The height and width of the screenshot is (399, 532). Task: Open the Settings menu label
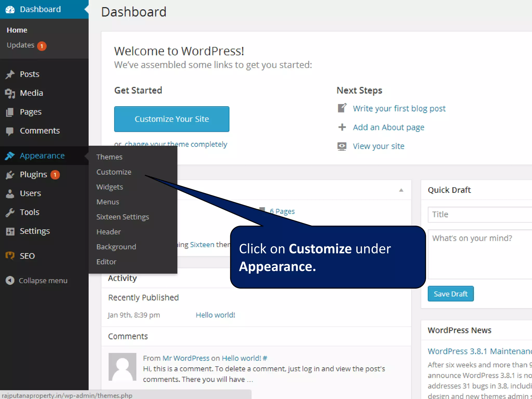35,231
